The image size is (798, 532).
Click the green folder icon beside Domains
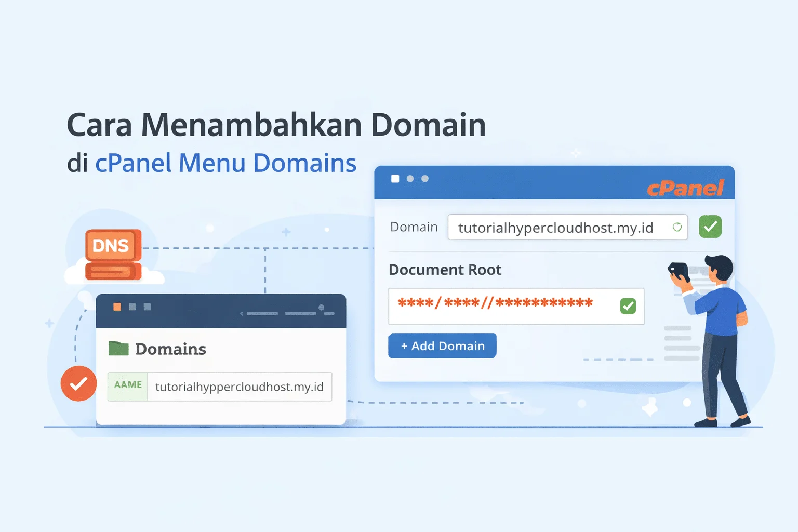pos(118,348)
